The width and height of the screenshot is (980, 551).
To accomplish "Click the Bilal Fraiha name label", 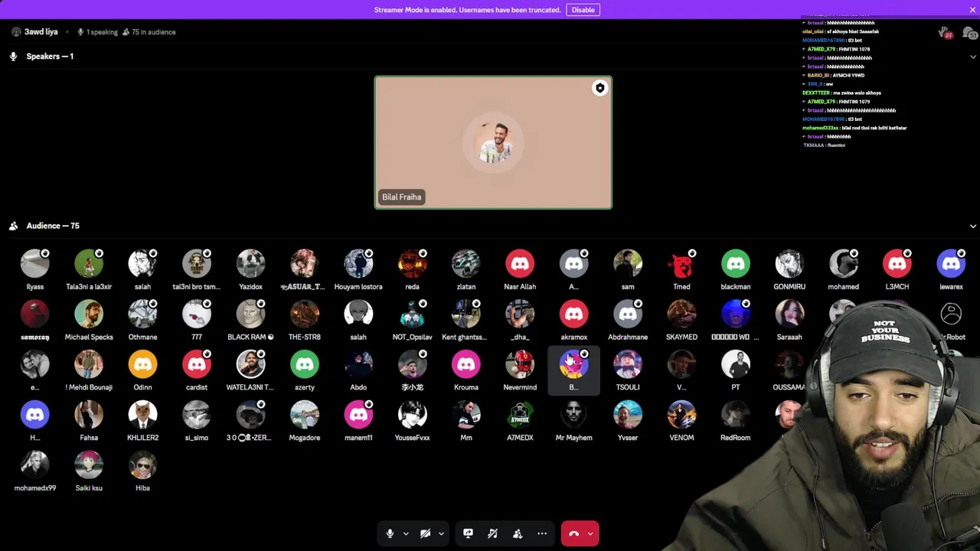I will point(402,197).
